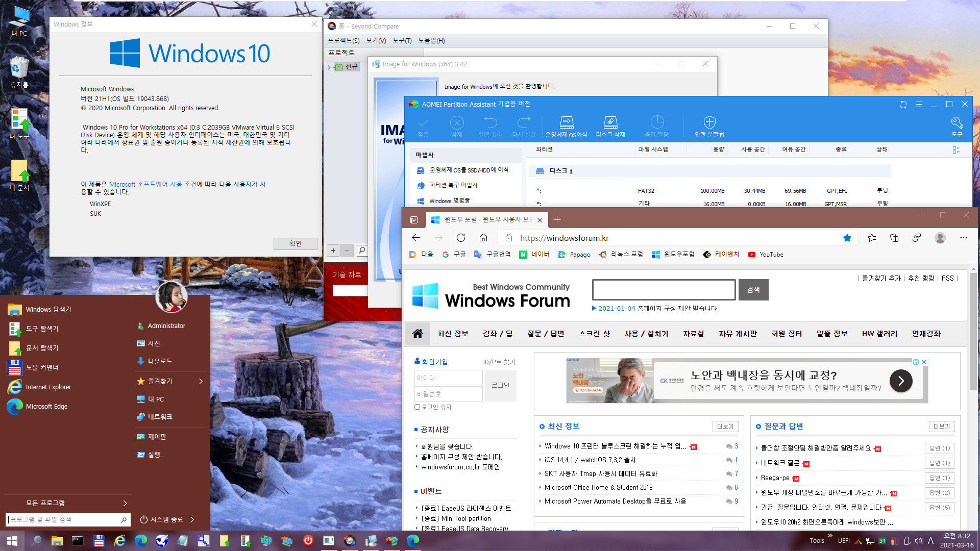980x551 pixels.
Task: Expand the 신규 tree node in Beyond Compare
Action: tap(329, 67)
